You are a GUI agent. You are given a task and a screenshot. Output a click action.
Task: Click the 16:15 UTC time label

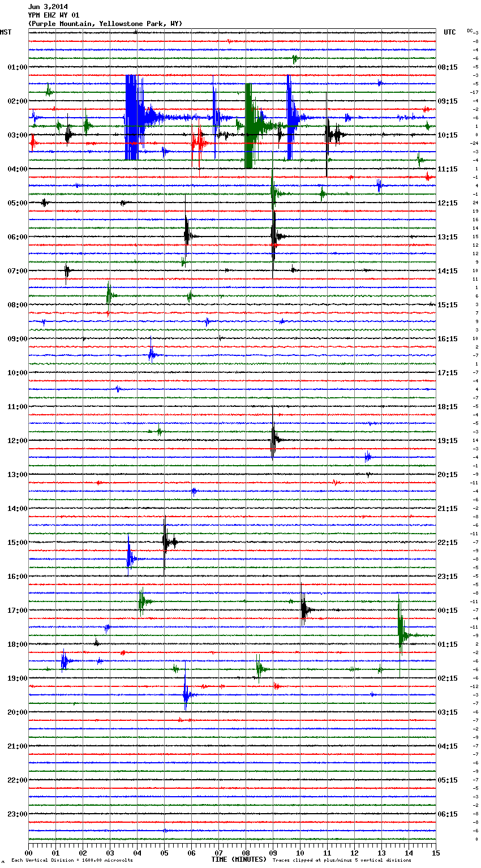[x=448, y=339]
